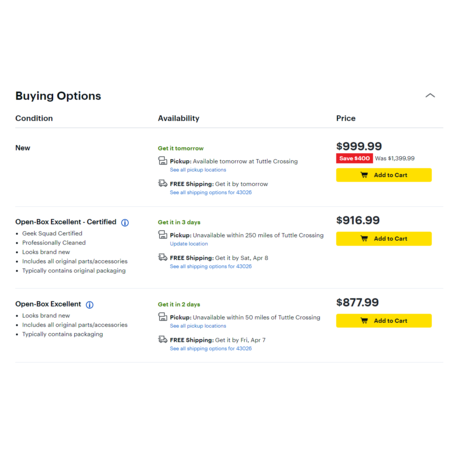Click shipping truck icon for Sat, Apr 8
This screenshot has height=450, width=450.
[162, 257]
